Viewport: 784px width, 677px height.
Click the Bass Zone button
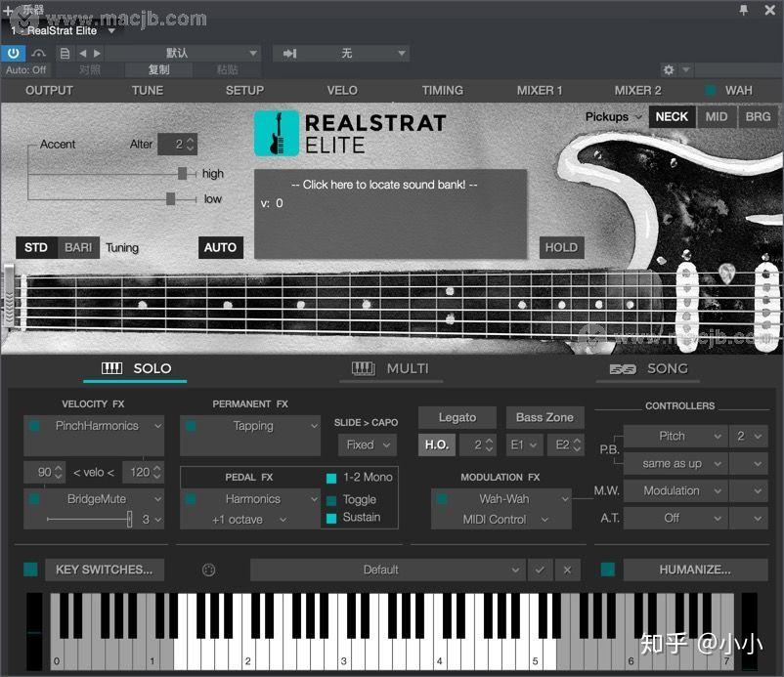pyautogui.click(x=544, y=417)
